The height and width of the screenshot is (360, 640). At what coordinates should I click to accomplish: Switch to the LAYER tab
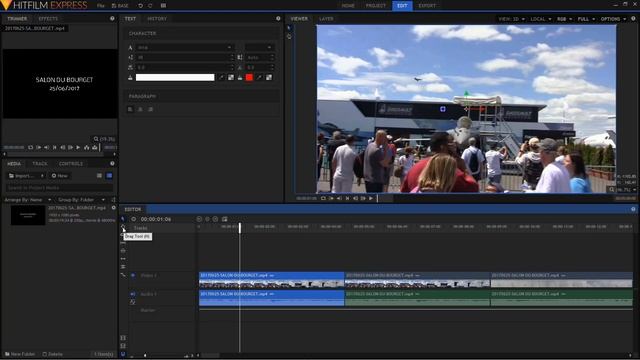click(x=326, y=19)
